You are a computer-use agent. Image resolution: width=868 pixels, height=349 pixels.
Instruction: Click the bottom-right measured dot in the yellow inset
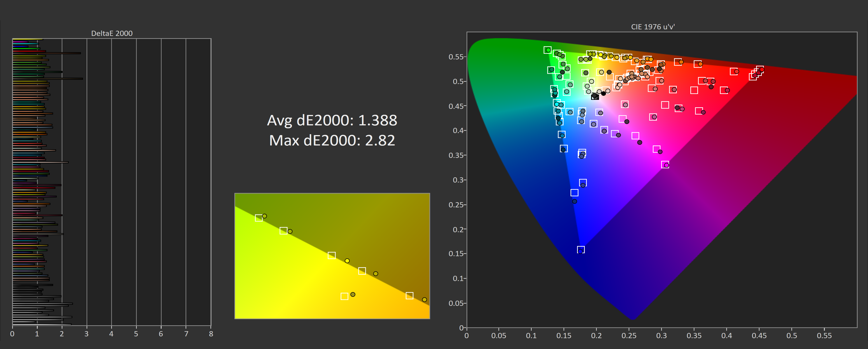click(424, 300)
